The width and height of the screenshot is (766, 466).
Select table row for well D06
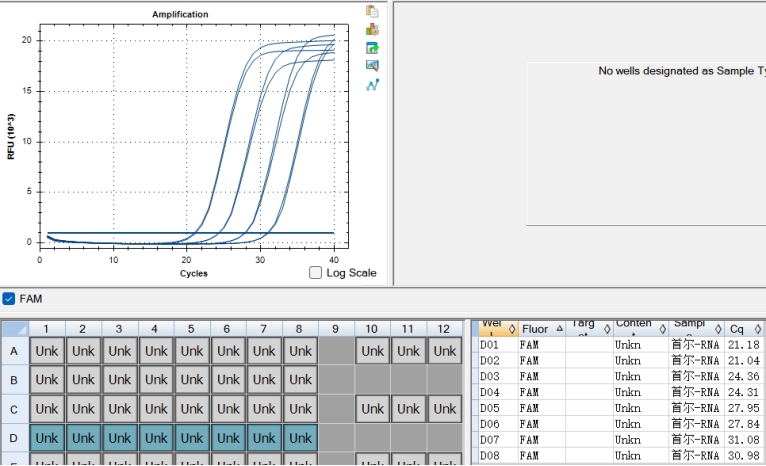pos(619,424)
